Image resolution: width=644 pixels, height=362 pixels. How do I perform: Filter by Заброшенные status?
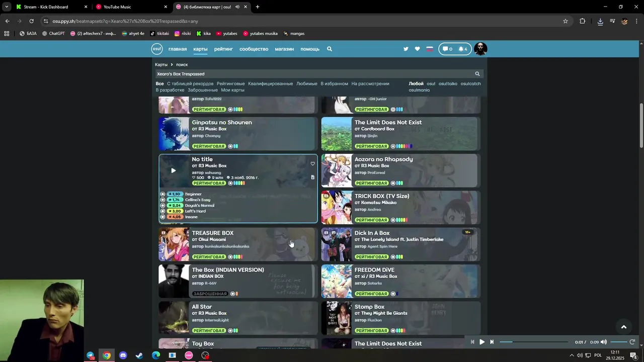click(x=203, y=90)
